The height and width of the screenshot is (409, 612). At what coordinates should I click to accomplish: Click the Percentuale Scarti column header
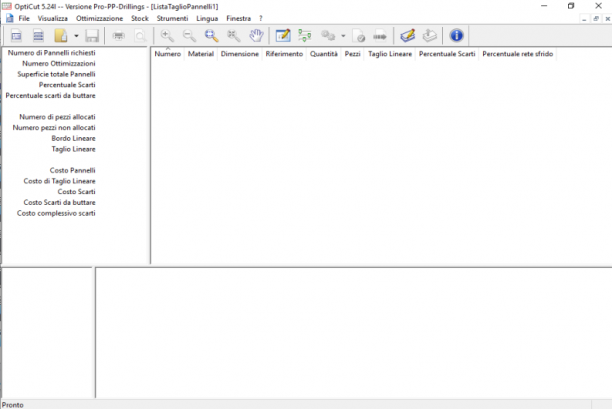click(x=447, y=54)
